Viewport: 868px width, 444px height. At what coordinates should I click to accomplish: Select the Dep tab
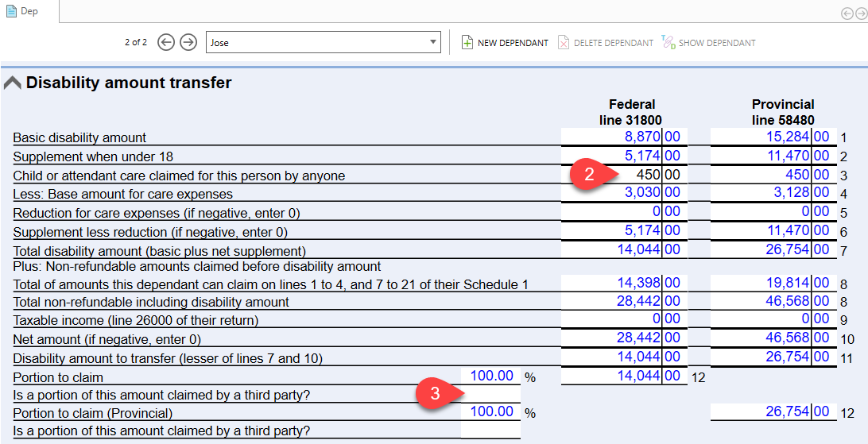click(23, 10)
